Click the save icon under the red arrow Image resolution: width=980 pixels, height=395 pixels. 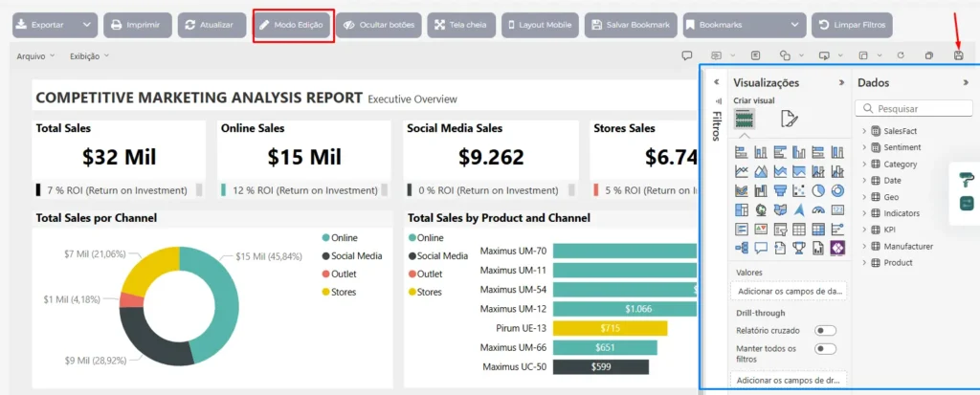[958, 56]
